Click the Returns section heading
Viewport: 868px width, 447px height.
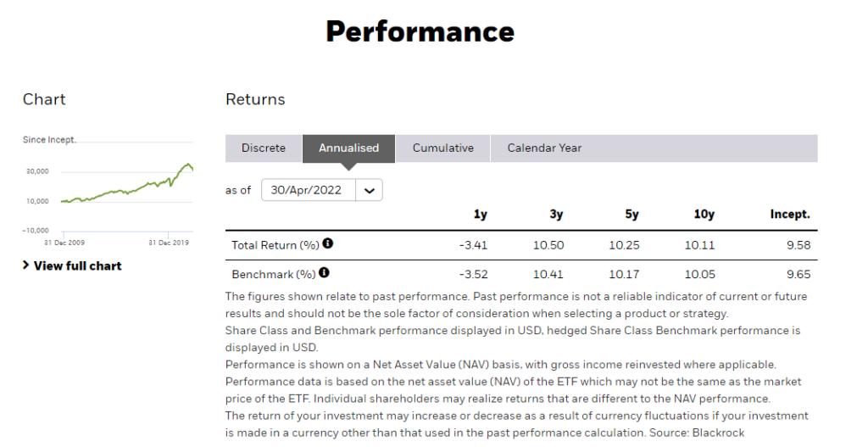255,99
